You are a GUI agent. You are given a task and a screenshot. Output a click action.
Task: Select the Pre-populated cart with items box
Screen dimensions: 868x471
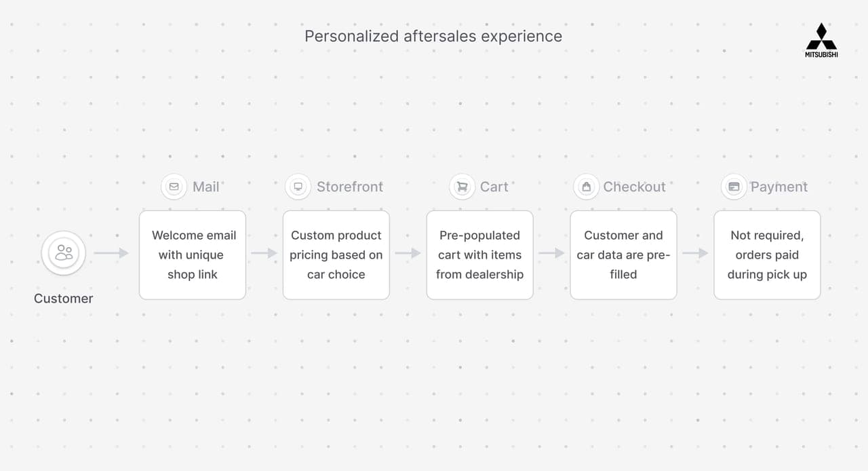pyautogui.click(x=480, y=255)
